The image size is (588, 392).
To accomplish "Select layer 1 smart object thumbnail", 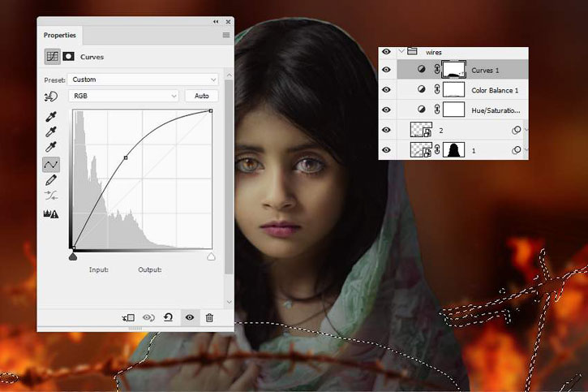I will click(x=421, y=149).
